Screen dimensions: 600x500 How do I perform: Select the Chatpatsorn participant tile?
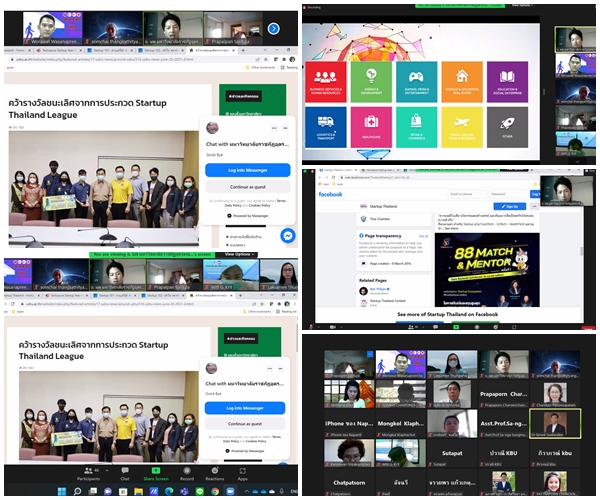(x=349, y=483)
